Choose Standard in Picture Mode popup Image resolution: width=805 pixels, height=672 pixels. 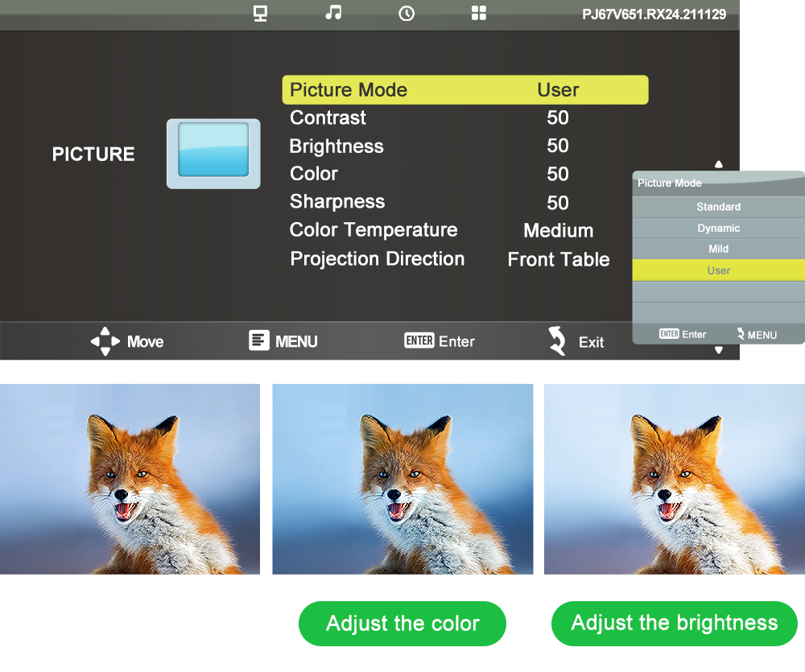point(718,207)
